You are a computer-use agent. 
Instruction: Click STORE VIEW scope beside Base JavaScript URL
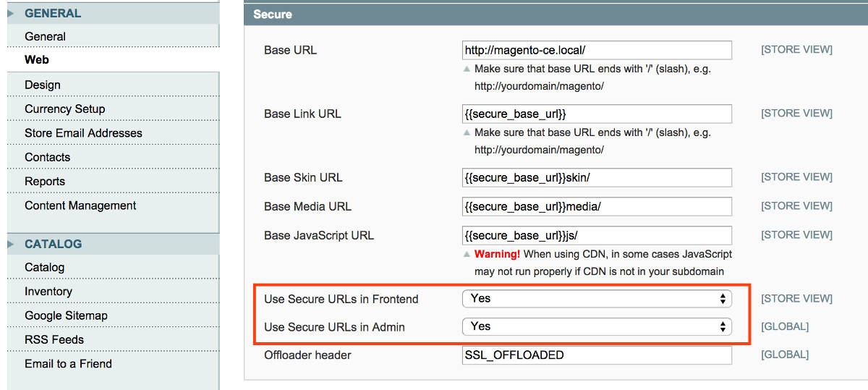(x=796, y=235)
